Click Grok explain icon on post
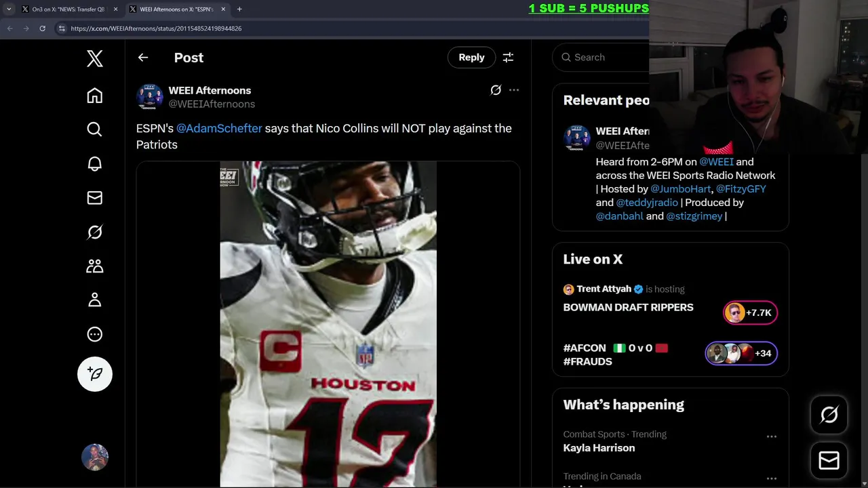 click(496, 90)
